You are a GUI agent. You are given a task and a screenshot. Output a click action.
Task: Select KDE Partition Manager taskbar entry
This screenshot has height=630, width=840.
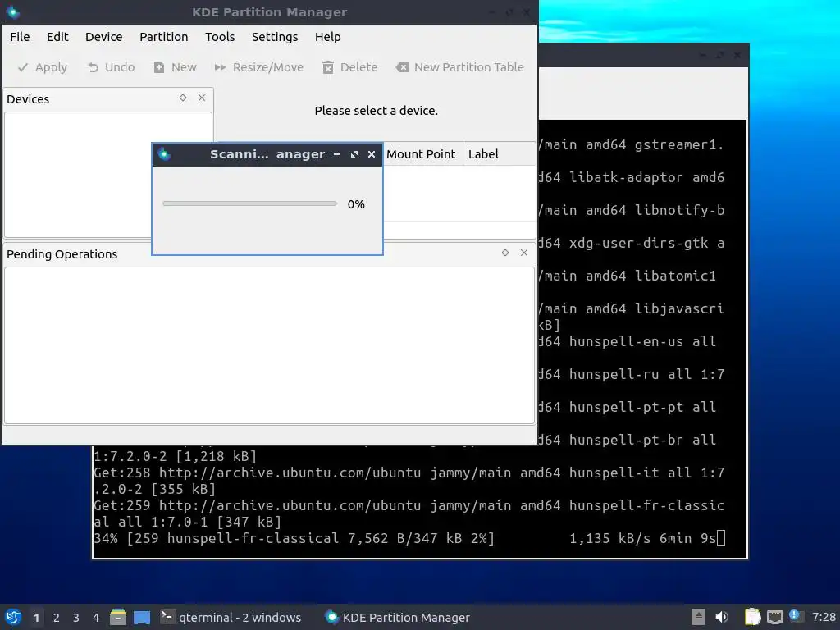398,618
